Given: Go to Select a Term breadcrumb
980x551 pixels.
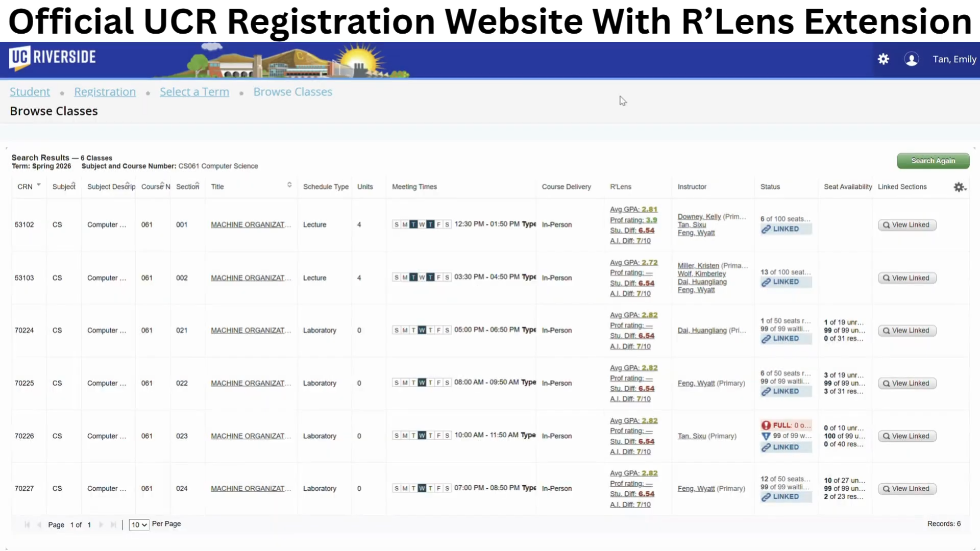Looking at the screenshot, I should (194, 92).
